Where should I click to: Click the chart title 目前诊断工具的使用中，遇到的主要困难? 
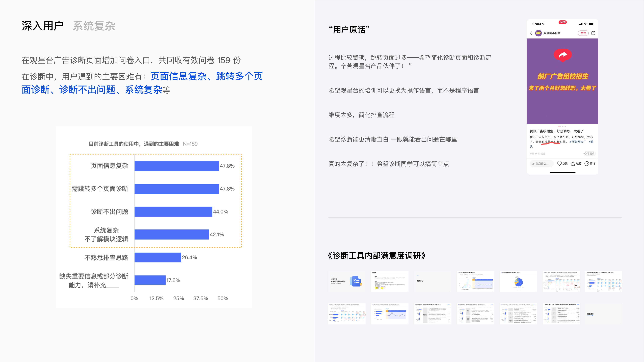click(x=134, y=144)
